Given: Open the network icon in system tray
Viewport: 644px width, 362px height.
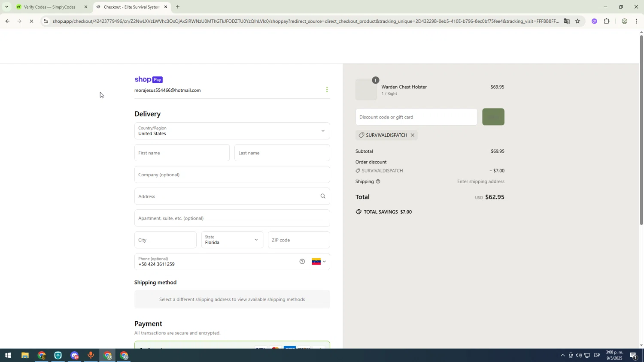Looking at the screenshot, I should pos(587,356).
